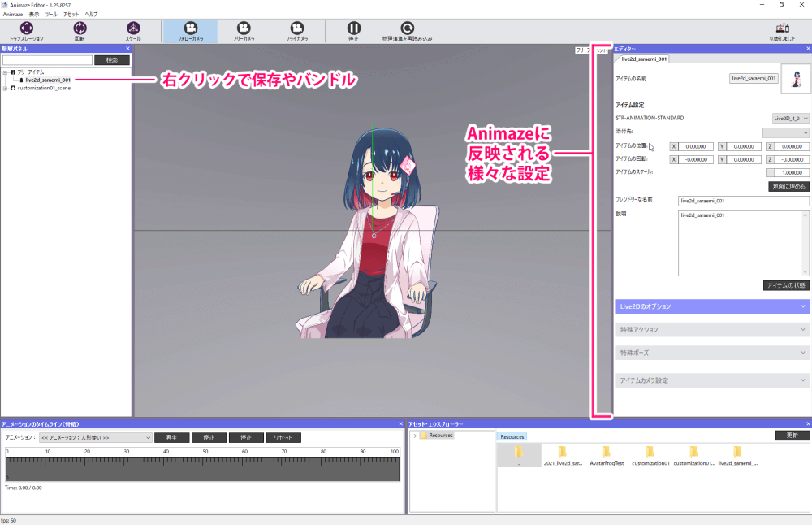Click the アイテムの回転 Y value field

coord(744,159)
